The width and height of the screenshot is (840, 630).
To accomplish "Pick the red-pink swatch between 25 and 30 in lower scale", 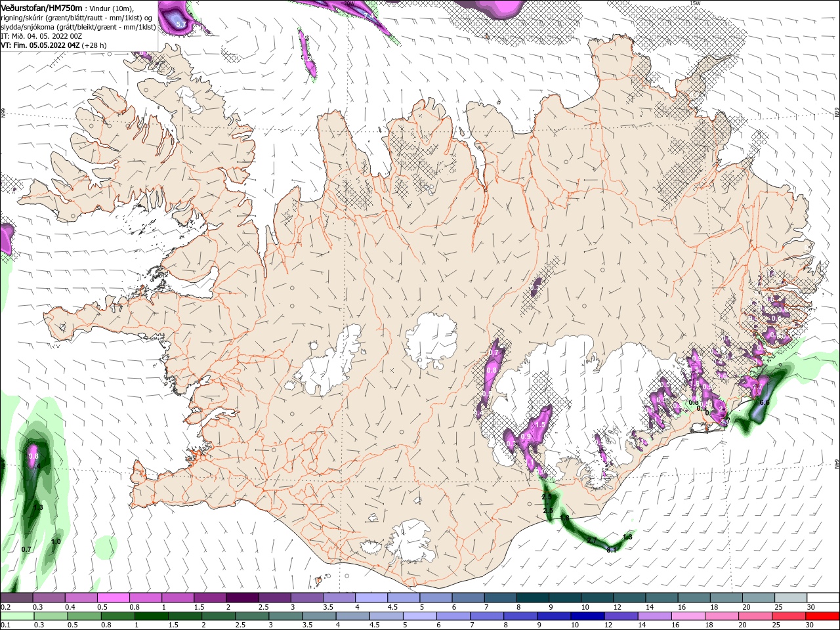I will (x=789, y=616).
